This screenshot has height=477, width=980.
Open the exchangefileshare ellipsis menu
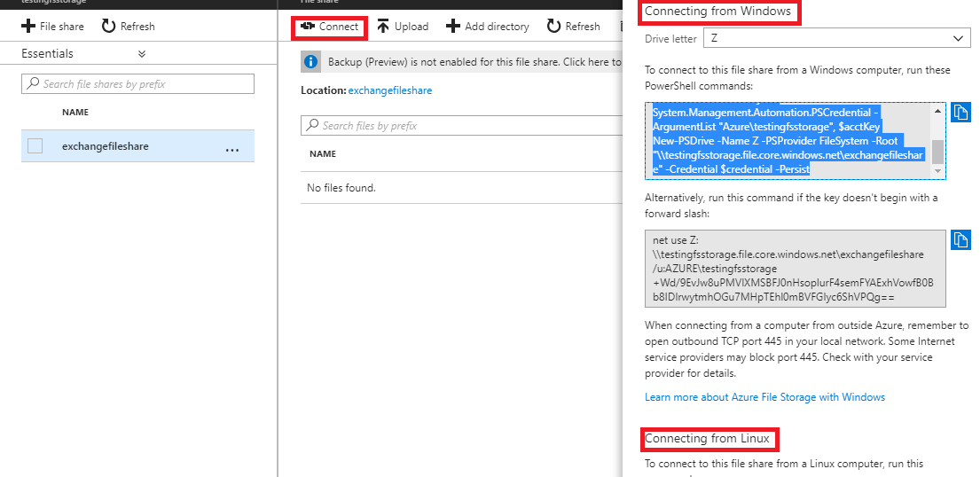click(x=231, y=151)
